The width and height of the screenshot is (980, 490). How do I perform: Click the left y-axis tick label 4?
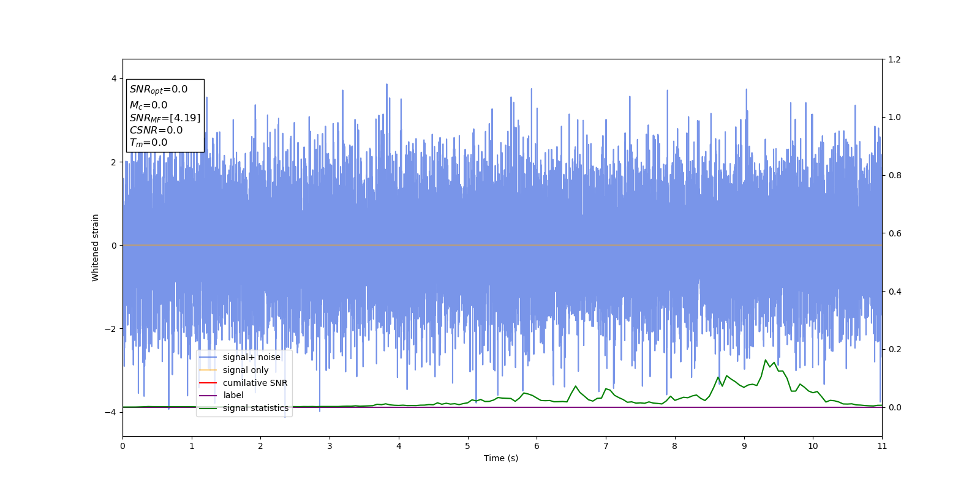[x=114, y=78]
